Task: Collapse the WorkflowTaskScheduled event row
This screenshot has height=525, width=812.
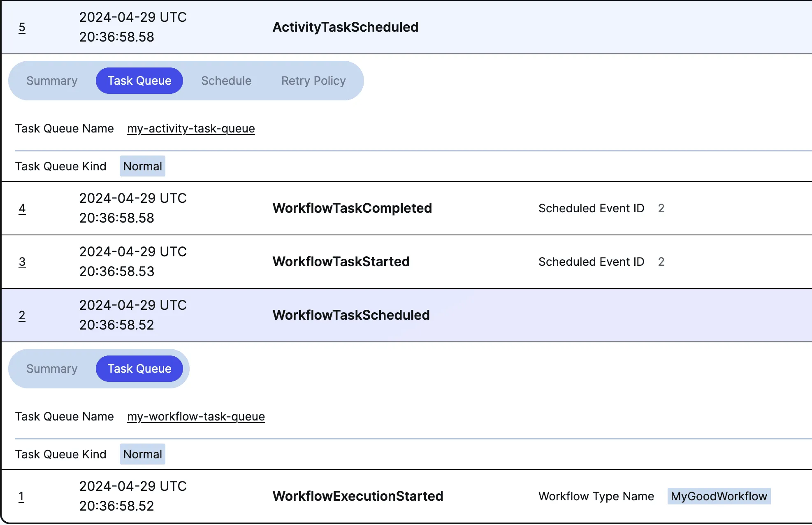Action: [351, 315]
